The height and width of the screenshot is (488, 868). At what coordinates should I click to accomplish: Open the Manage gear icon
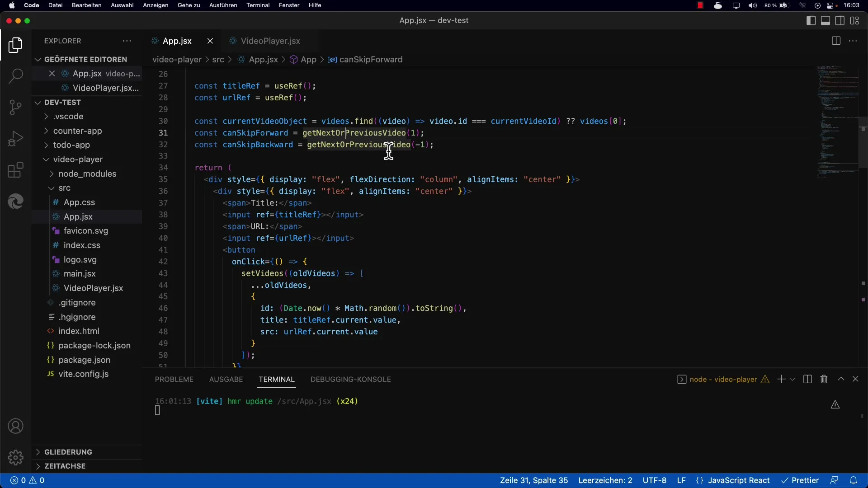[15, 457]
